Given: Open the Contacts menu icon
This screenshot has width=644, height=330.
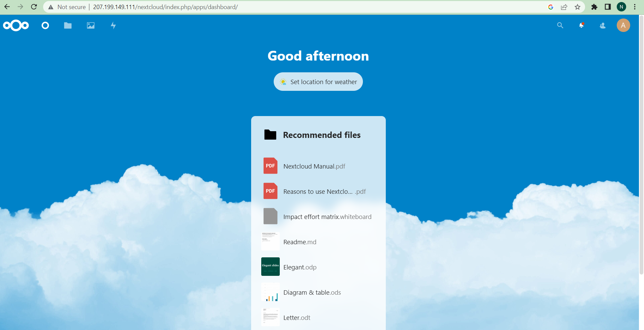Looking at the screenshot, I should click(603, 25).
